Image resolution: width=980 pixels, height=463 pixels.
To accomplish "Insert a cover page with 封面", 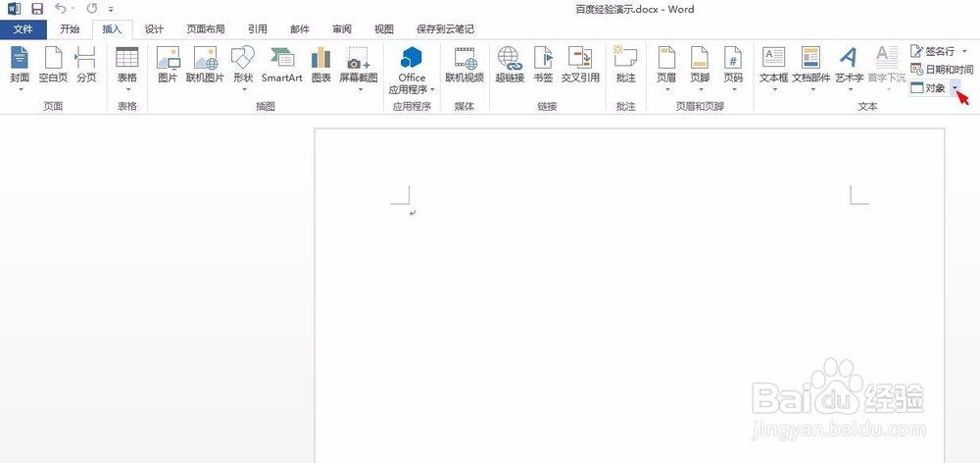I will point(20,69).
